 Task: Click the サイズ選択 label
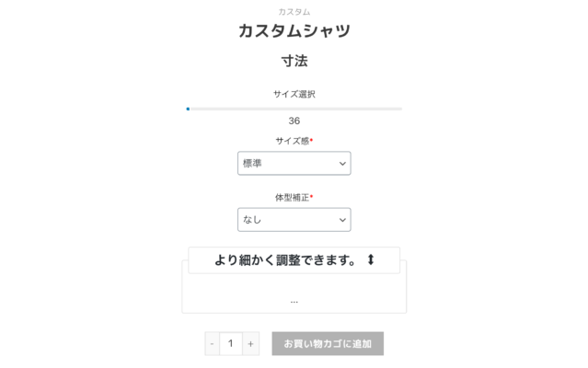[x=294, y=94]
